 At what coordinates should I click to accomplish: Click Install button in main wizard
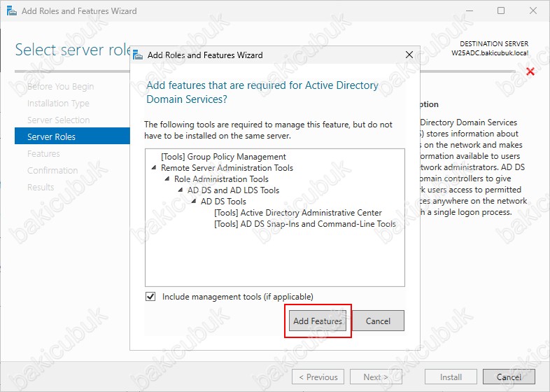(x=451, y=377)
